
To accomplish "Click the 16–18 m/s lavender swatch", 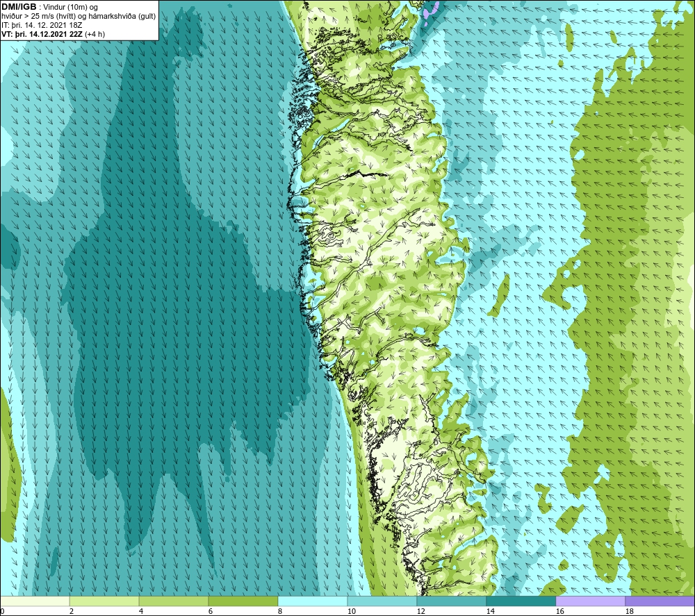I will 590,601.
